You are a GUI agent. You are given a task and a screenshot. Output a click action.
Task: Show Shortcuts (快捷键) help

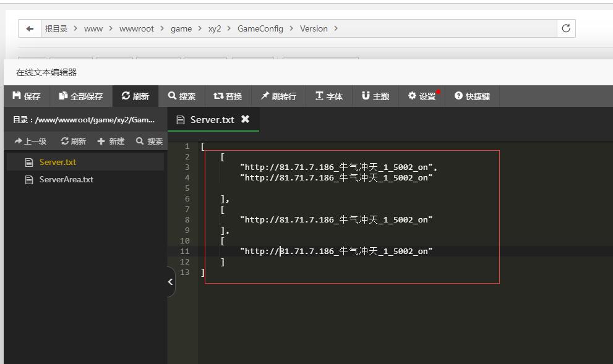[x=473, y=96]
